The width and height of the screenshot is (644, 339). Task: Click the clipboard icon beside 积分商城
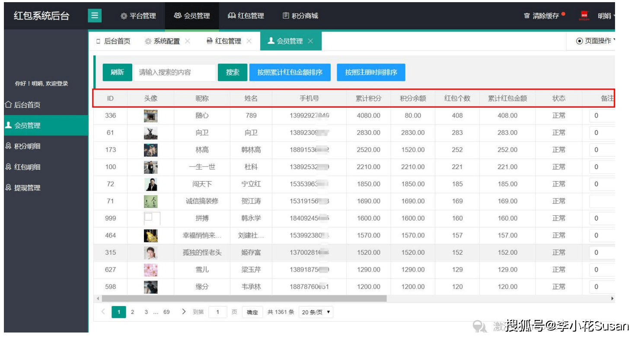click(285, 16)
